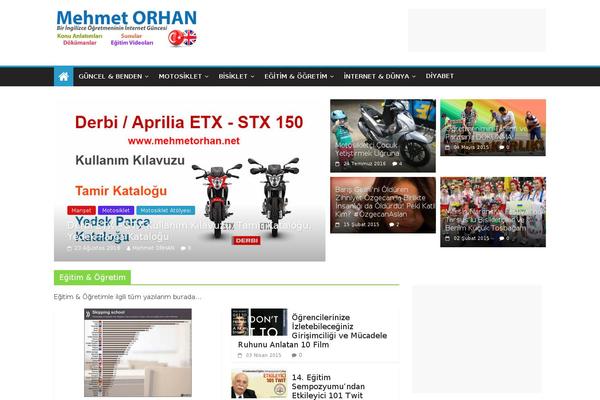Open the folk costume crowd article card
This screenshot has width=600, height=400.
click(493, 212)
